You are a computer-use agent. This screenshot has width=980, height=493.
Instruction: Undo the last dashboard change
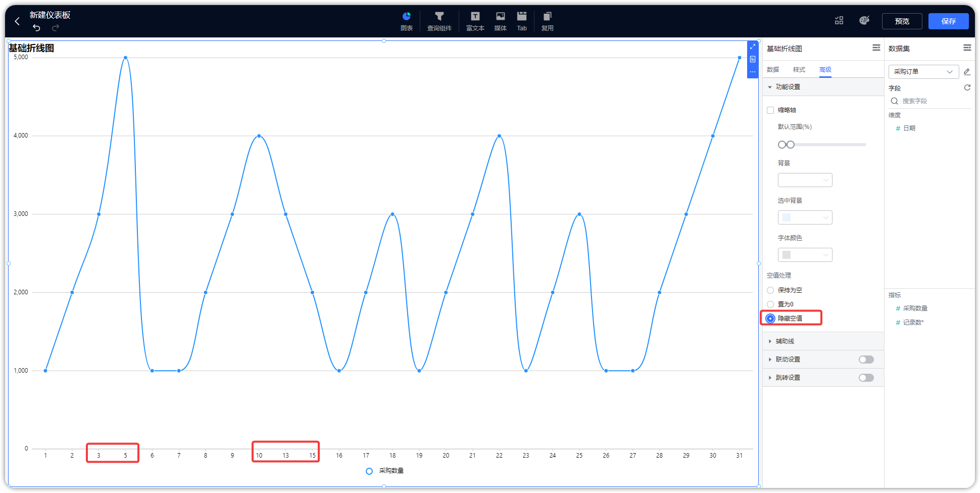(36, 28)
